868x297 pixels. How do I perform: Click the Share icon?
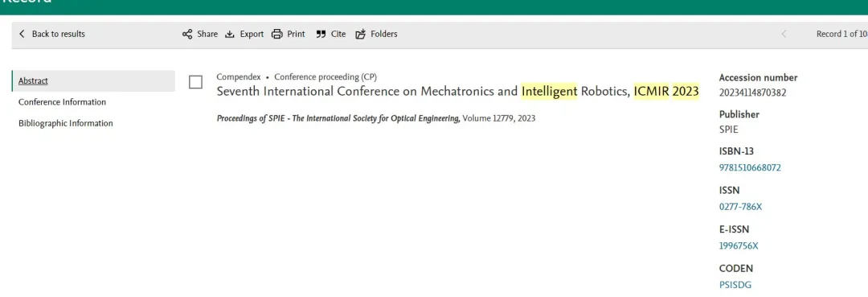(187, 34)
